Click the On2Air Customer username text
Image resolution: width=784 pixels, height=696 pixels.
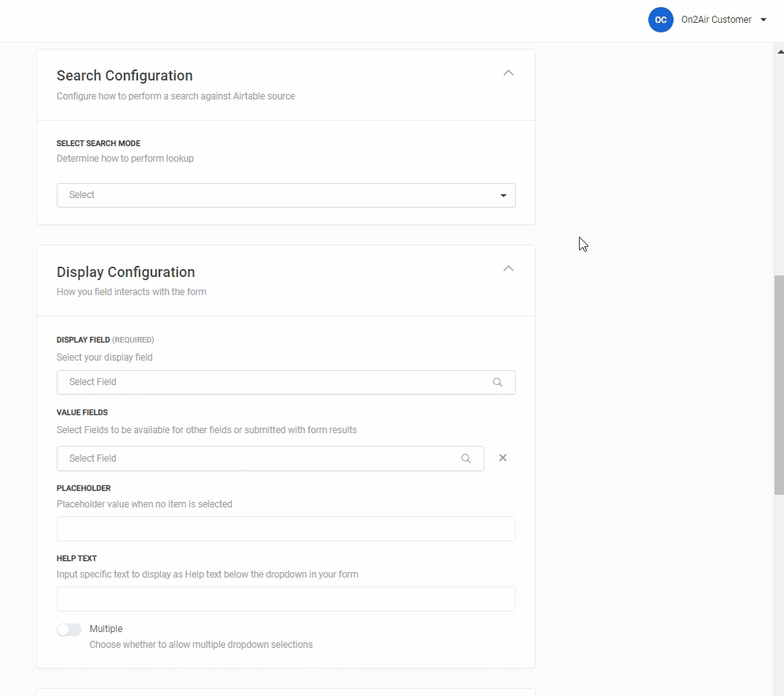[715, 20]
